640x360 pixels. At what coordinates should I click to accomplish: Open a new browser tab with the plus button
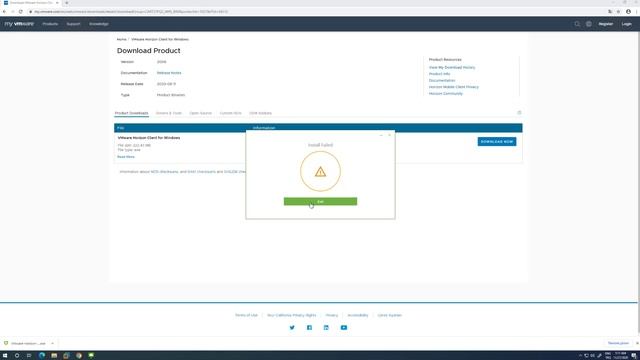click(x=67, y=3)
